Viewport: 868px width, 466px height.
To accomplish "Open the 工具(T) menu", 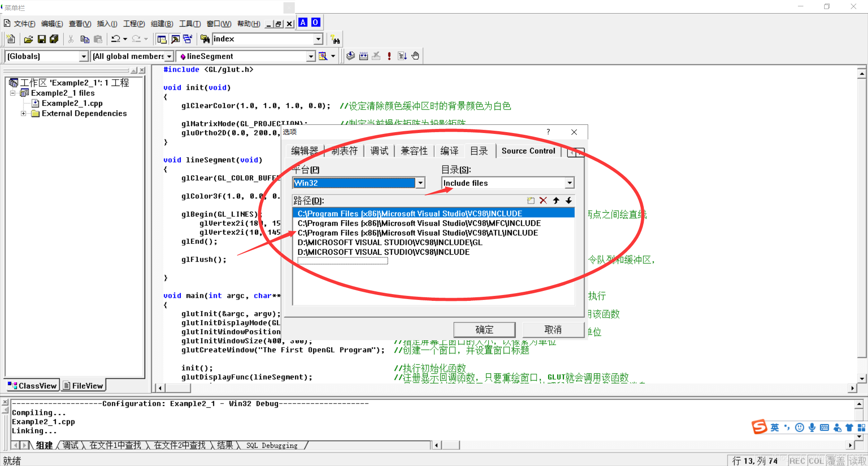I will click(x=190, y=24).
